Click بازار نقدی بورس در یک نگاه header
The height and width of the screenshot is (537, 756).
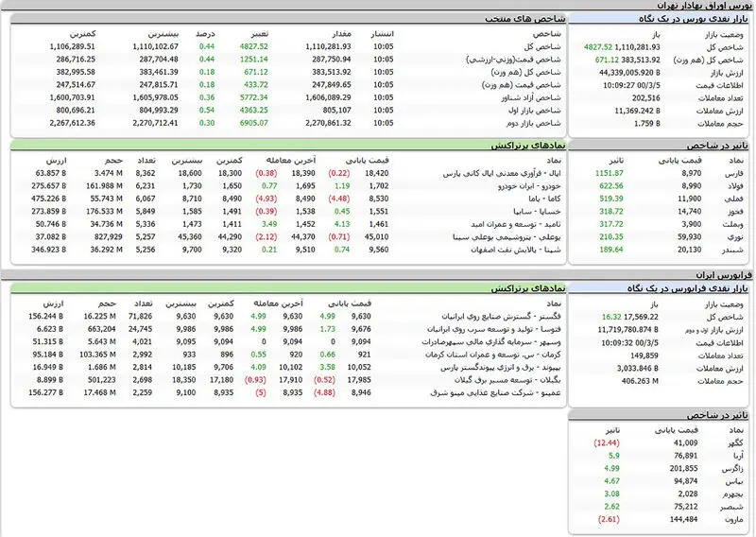click(694, 19)
